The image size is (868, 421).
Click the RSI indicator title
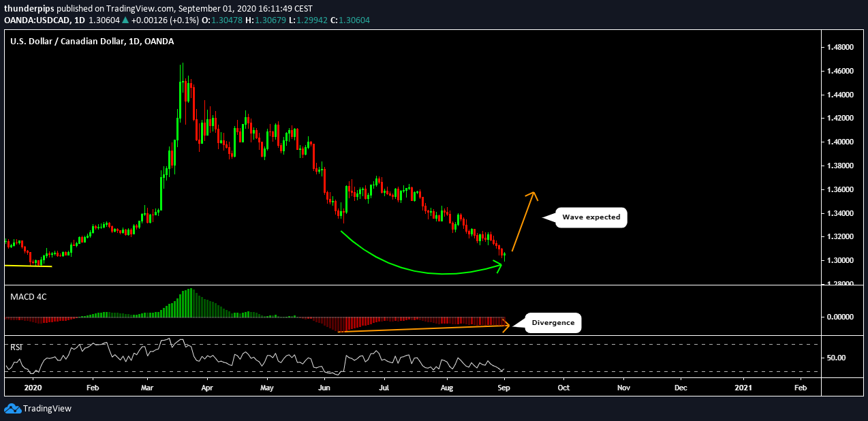click(16, 347)
